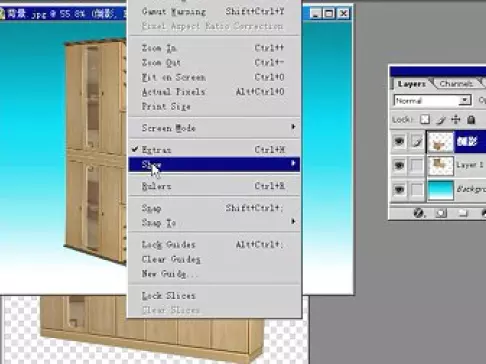Add layer mask at Layers panel bottom
The width and height of the screenshot is (486, 364).
click(441, 213)
